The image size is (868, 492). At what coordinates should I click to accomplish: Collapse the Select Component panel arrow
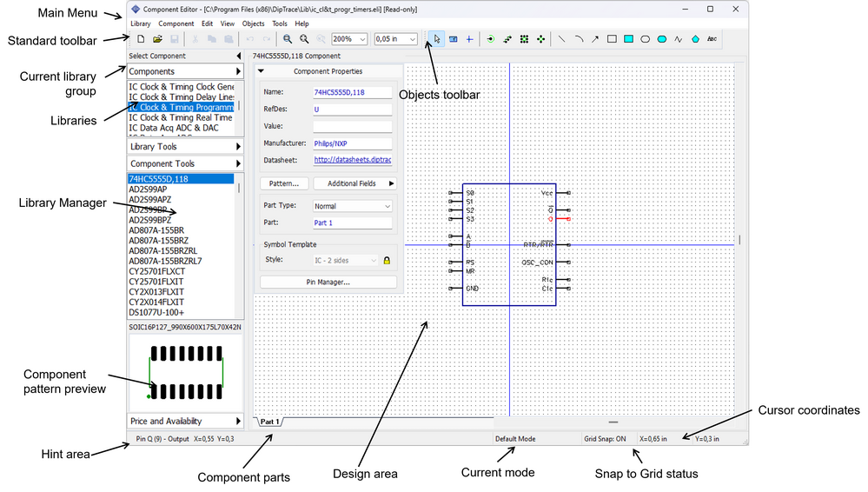[239, 56]
